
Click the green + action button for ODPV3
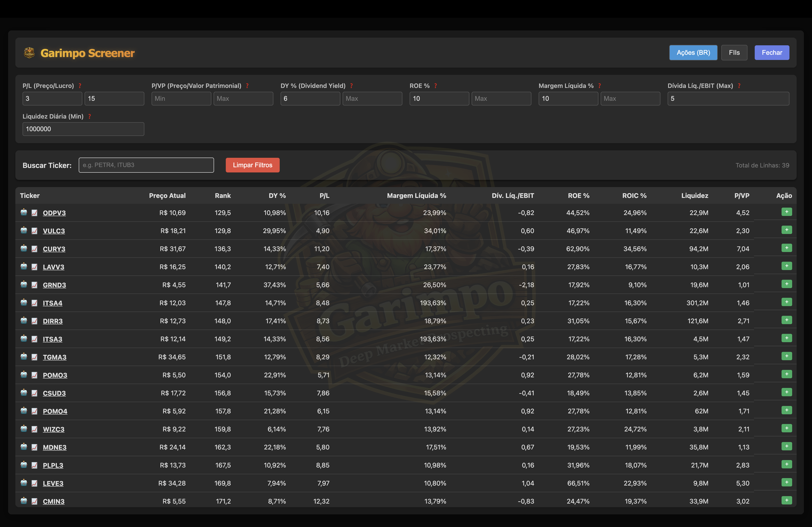(x=787, y=212)
